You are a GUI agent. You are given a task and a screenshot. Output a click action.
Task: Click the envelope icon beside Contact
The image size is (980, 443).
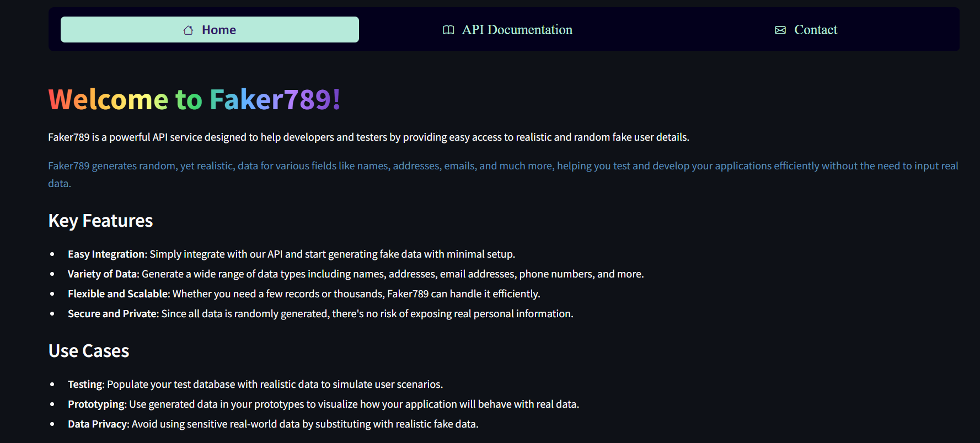(780, 30)
